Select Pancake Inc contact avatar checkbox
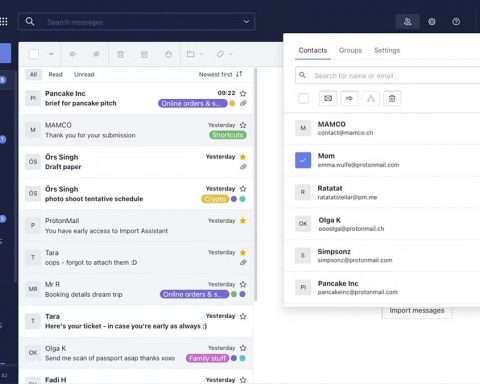The width and height of the screenshot is (480, 384). tap(303, 287)
